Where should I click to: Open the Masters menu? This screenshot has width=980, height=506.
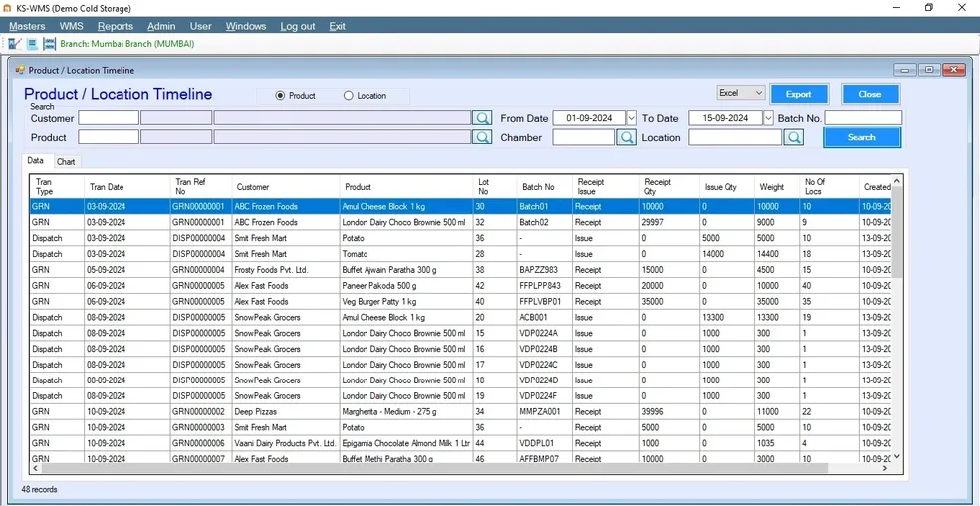pos(27,26)
